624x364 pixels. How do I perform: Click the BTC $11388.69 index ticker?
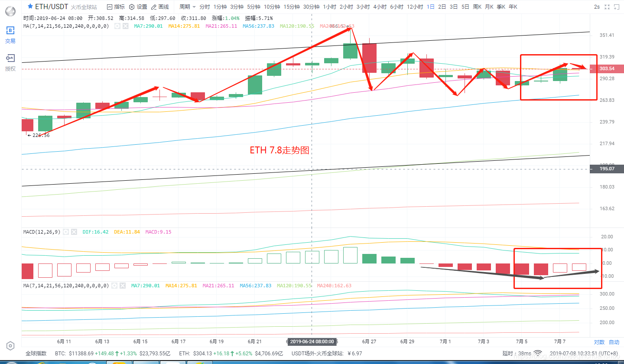click(113, 354)
